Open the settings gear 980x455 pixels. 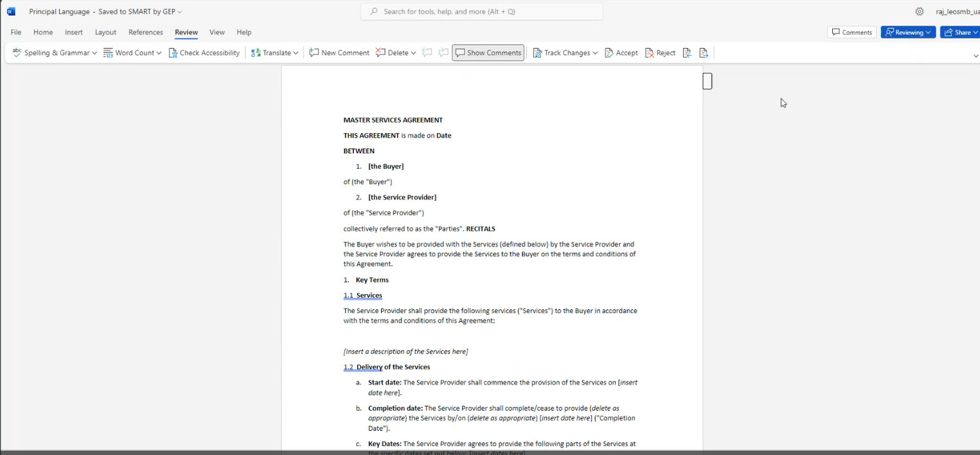[919, 11]
